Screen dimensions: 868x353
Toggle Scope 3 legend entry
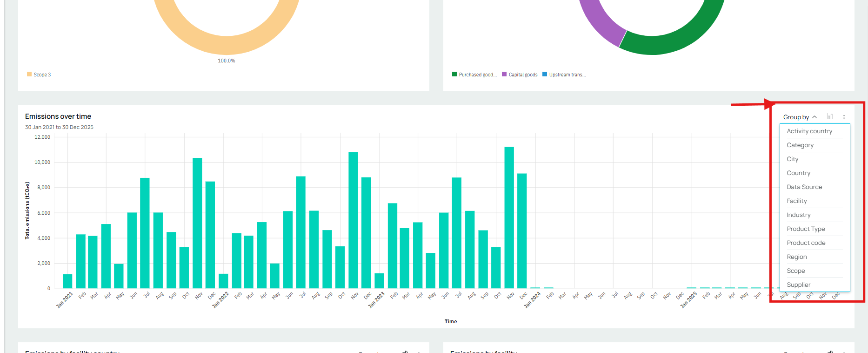39,75
